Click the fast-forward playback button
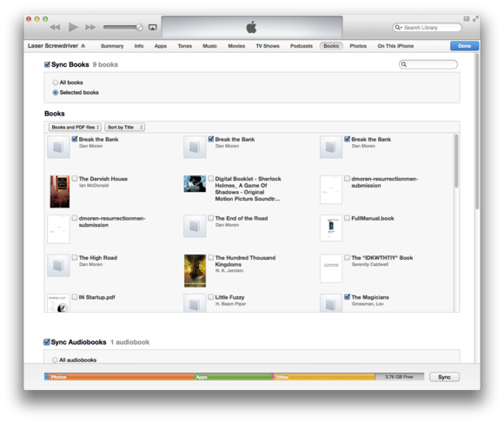 click(x=90, y=27)
